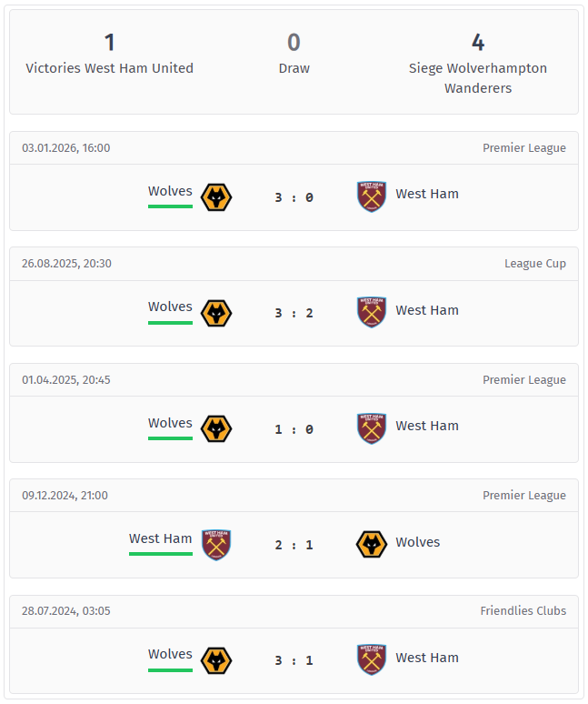Click Wolves crest in the 01.04.2025 match
588x704 pixels.
(x=215, y=428)
